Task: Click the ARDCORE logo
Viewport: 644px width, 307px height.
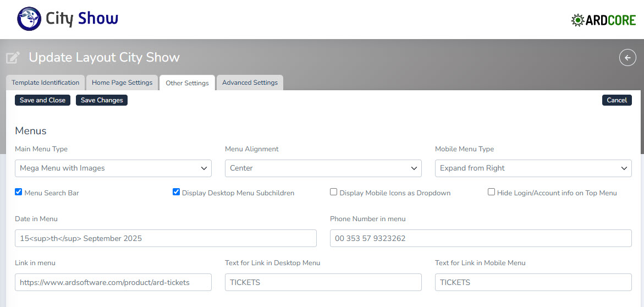Action: (603, 20)
